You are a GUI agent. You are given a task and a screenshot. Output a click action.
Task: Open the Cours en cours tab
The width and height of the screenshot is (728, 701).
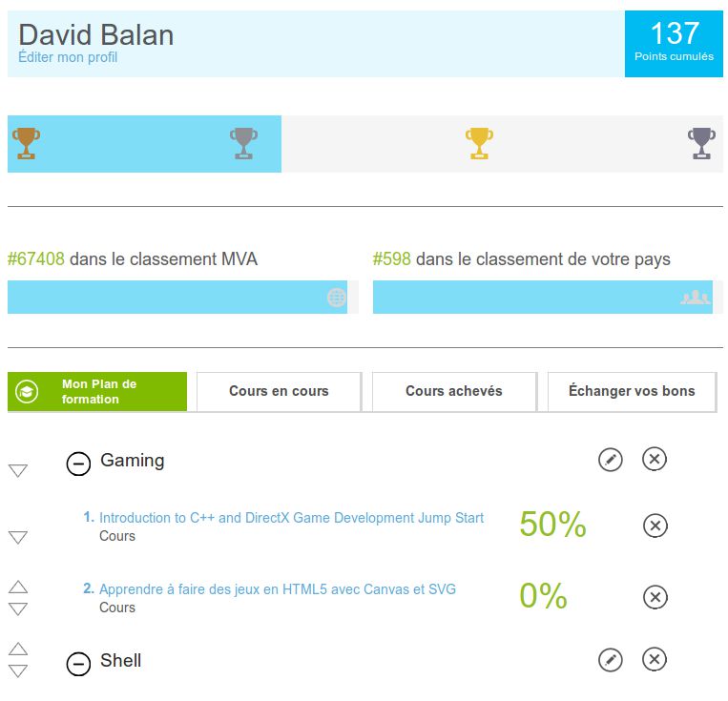pyautogui.click(x=279, y=391)
